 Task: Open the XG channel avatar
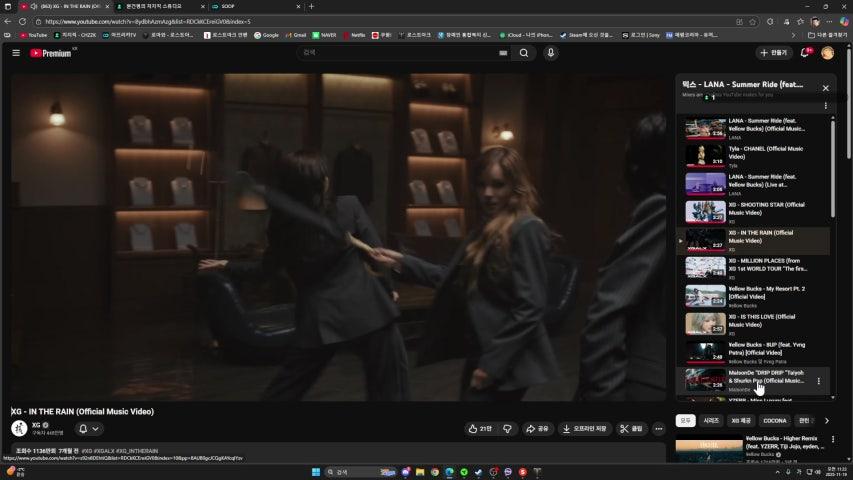(19, 428)
